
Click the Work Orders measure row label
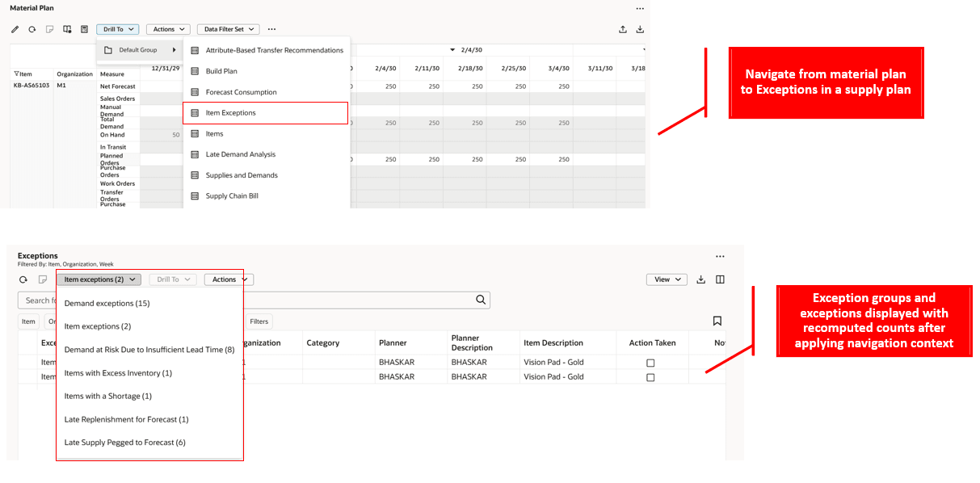click(118, 183)
